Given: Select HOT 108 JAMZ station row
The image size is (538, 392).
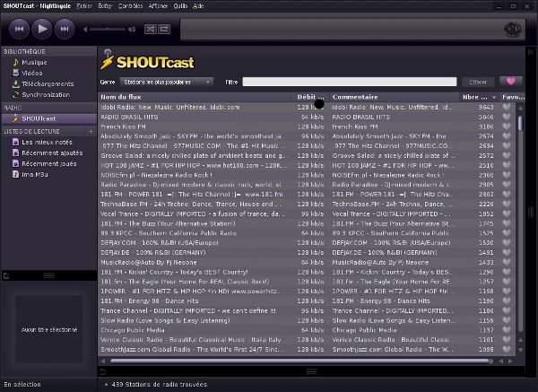Looking at the screenshot, I should pos(307,165).
